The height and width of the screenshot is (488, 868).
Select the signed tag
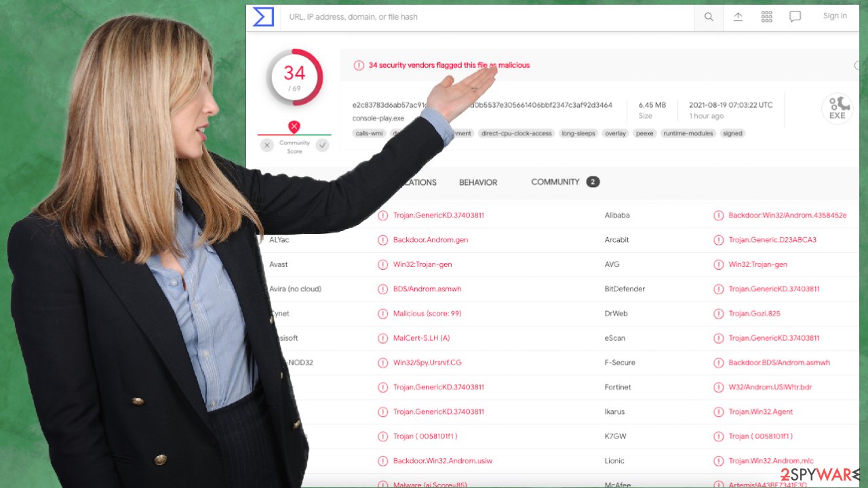pos(732,134)
